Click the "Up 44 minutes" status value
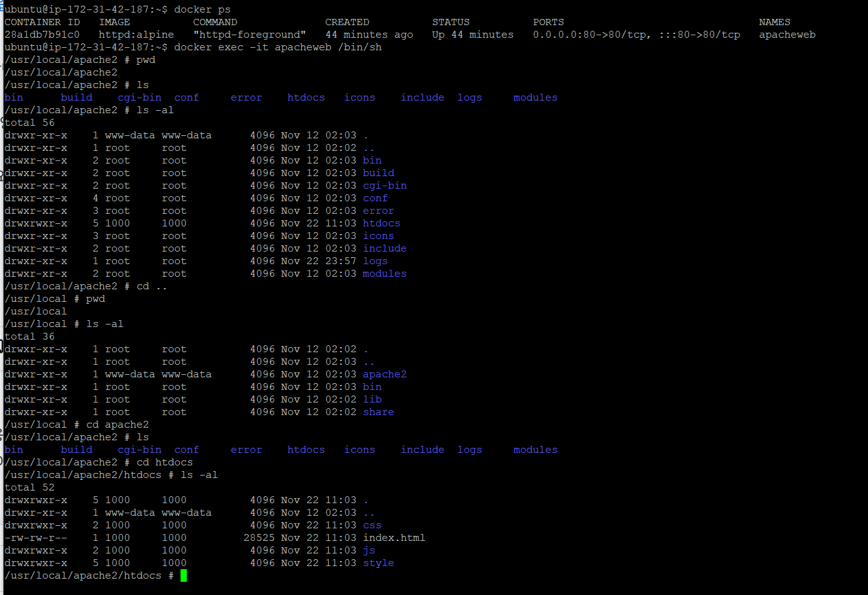 coord(473,35)
